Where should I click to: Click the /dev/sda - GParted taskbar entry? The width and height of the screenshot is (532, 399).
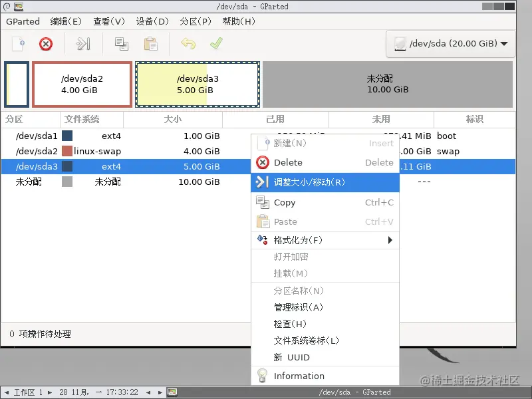pyautogui.click(x=355, y=392)
